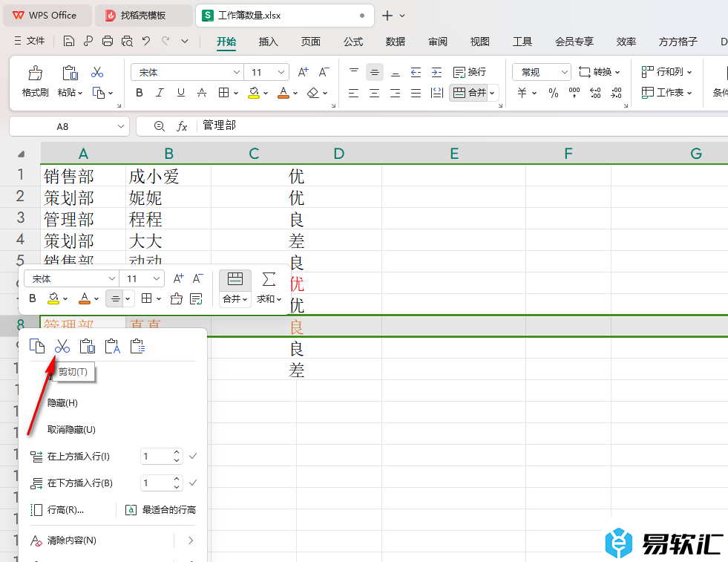
Task: Click the Increase decimal places icon
Action: 595,93
